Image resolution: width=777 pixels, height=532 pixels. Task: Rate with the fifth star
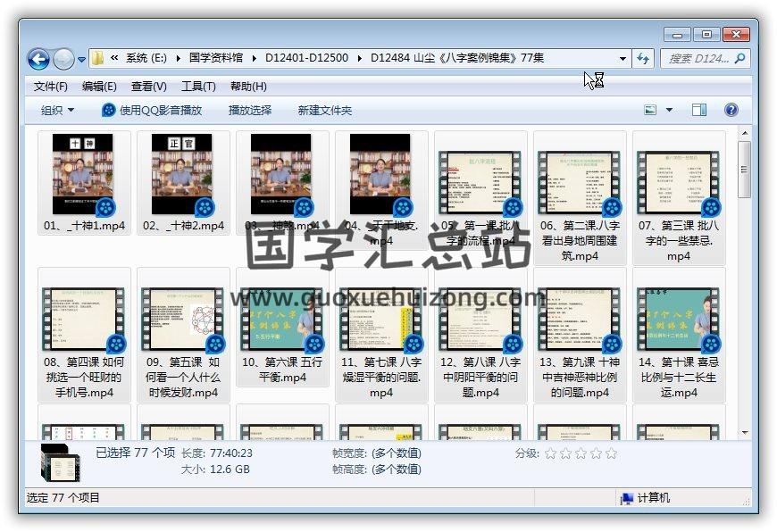(x=612, y=453)
